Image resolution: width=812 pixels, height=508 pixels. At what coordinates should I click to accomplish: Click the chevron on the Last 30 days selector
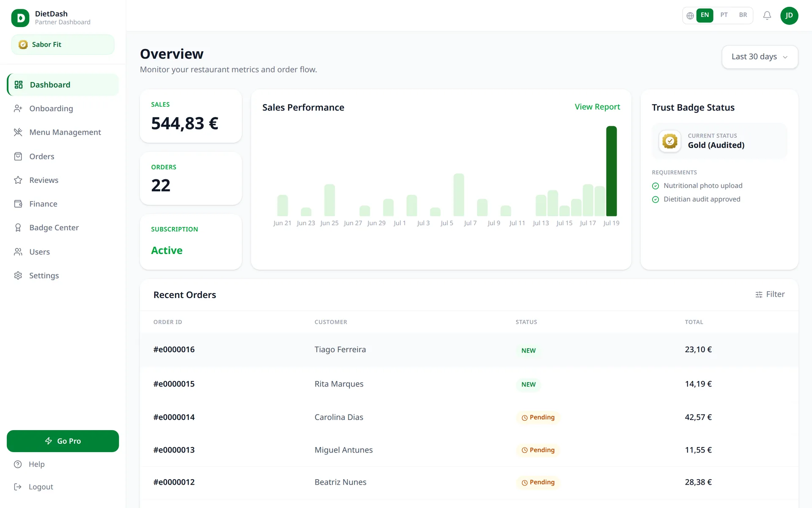(785, 57)
